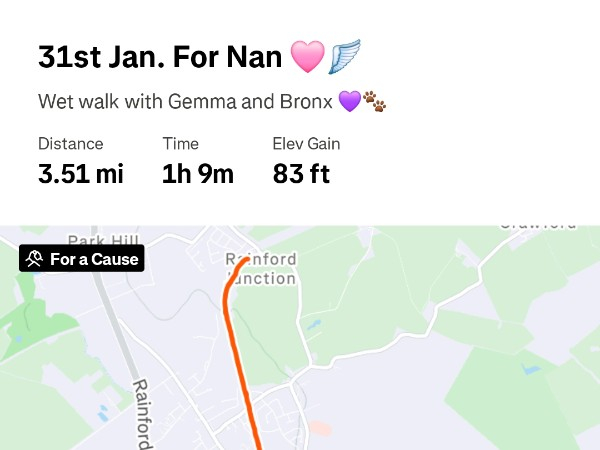
Task: Select the 83 ft elevation value
Action: tap(301, 174)
